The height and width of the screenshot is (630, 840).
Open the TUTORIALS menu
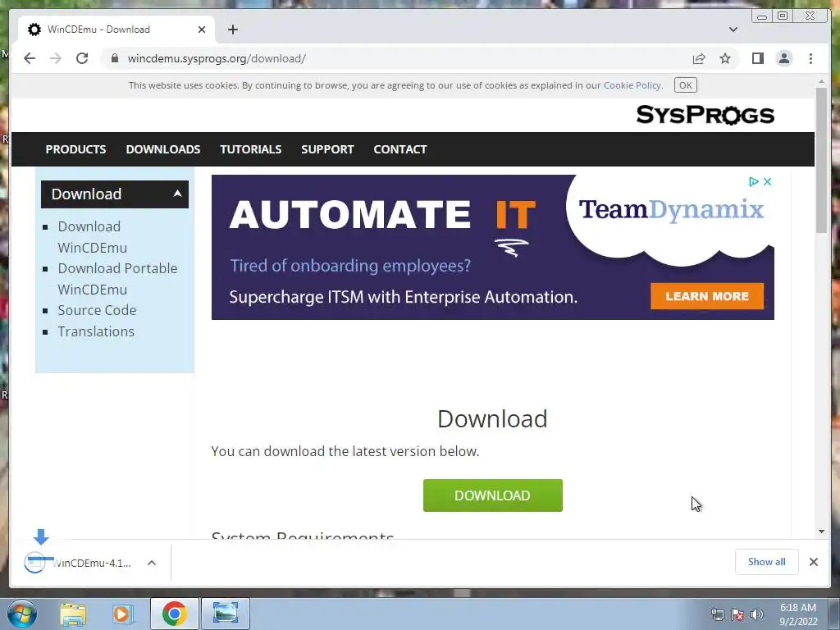click(x=251, y=149)
